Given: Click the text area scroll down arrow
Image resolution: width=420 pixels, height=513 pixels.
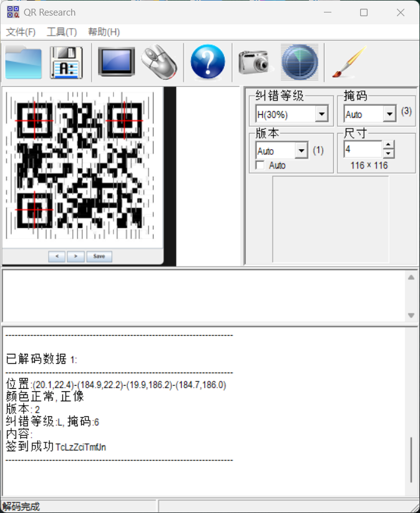Looking at the screenshot, I should click(x=411, y=315).
